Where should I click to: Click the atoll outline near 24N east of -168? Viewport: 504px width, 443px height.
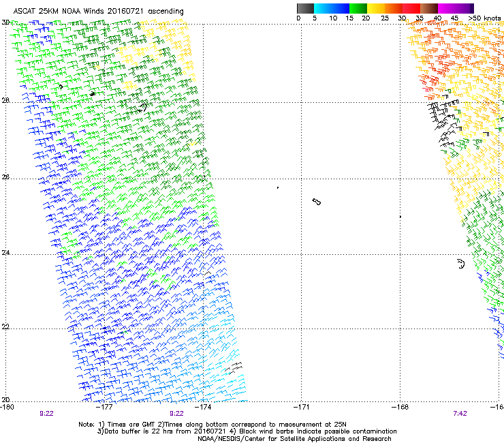pos(461,264)
